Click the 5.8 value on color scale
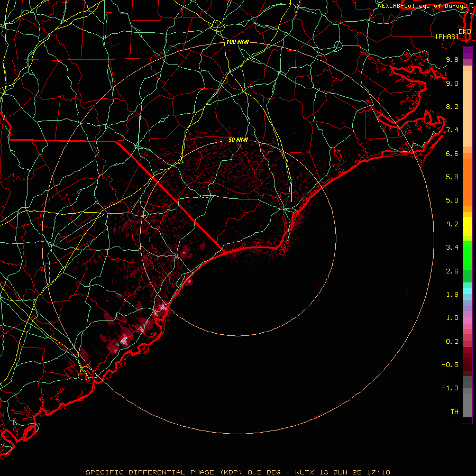 (x=452, y=177)
